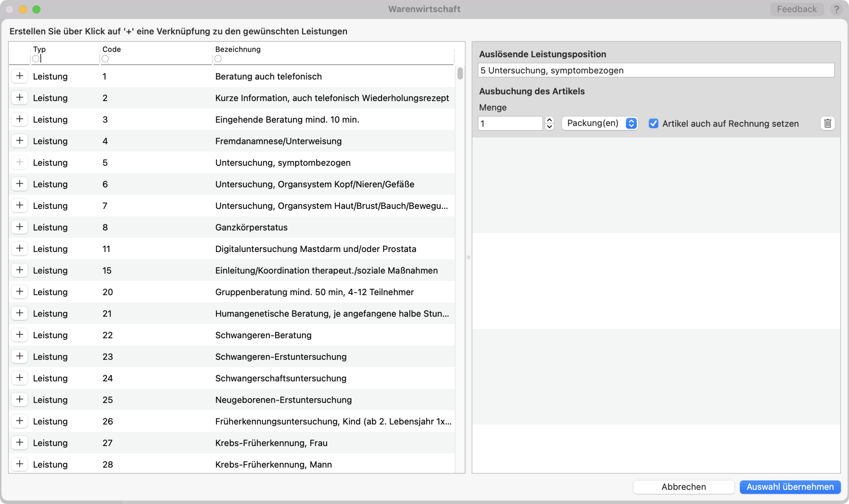Click the '+' icon next to Leistung 15
This screenshot has width=849, height=504.
(x=19, y=270)
